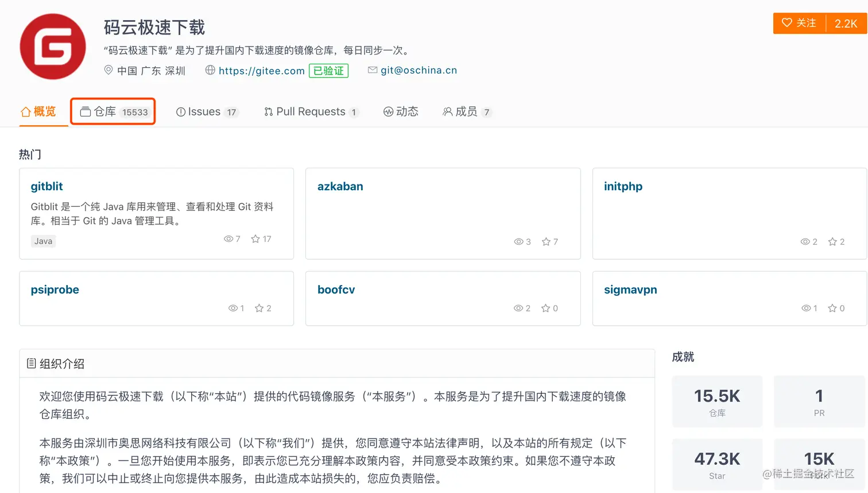Open the 仓库 tab with 15533 repositories
Viewport: 868px width, 493px height.
[114, 111]
